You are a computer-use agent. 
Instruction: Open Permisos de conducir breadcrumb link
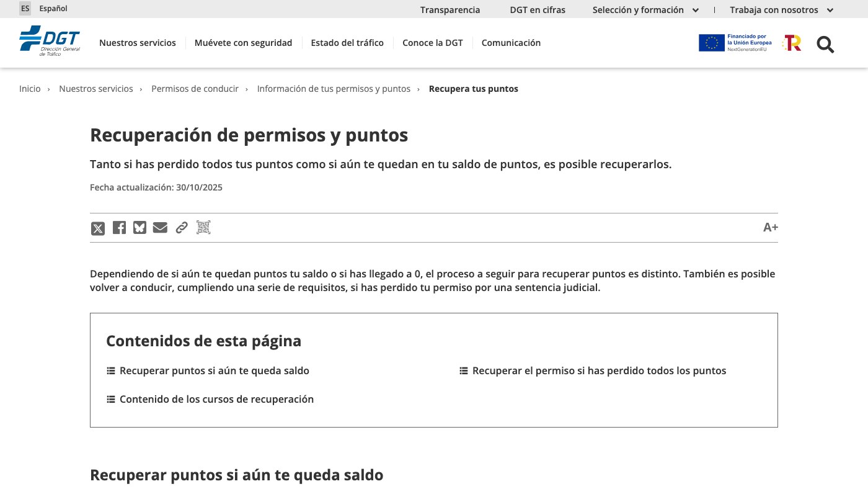[x=195, y=89]
